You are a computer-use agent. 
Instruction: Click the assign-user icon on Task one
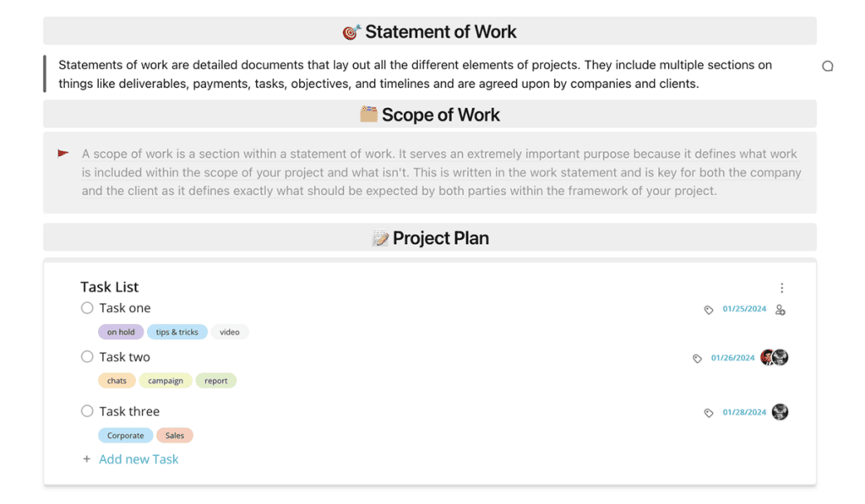(x=780, y=310)
